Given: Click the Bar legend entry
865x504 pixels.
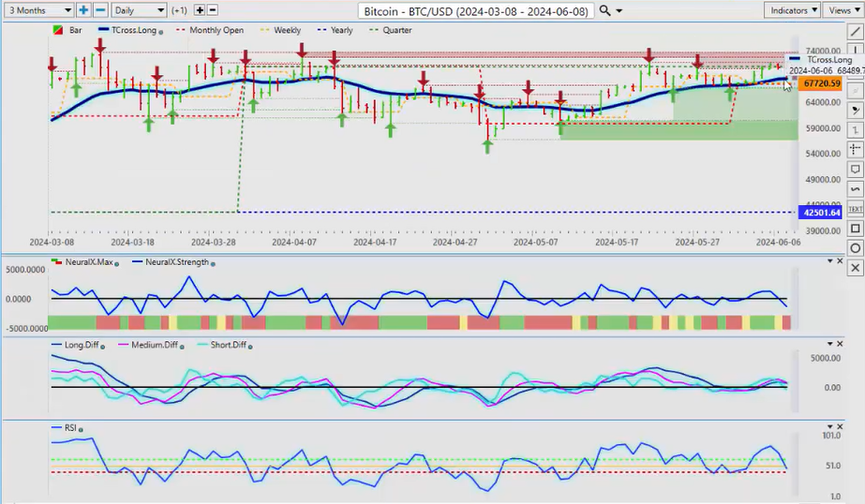Looking at the screenshot, I should [x=67, y=30].
